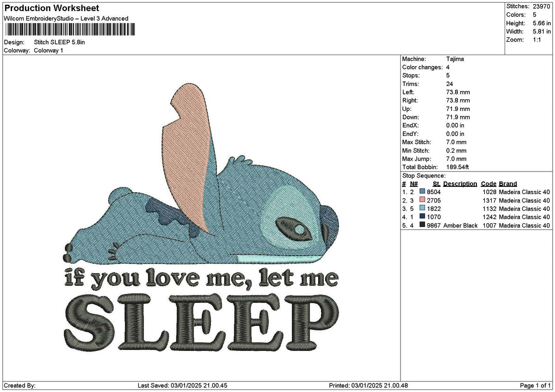Click stitch count 9867 in stop sequence
This screenshot has height=392, width=555.
pyautogui.click(x=434, y=226)
